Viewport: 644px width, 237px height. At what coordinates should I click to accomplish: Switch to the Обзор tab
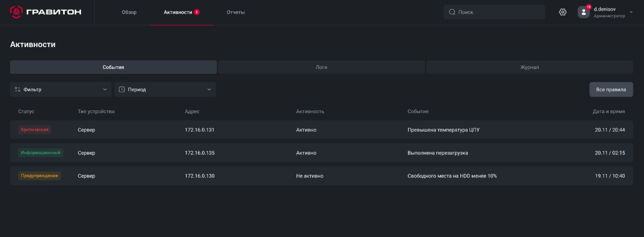129,12
